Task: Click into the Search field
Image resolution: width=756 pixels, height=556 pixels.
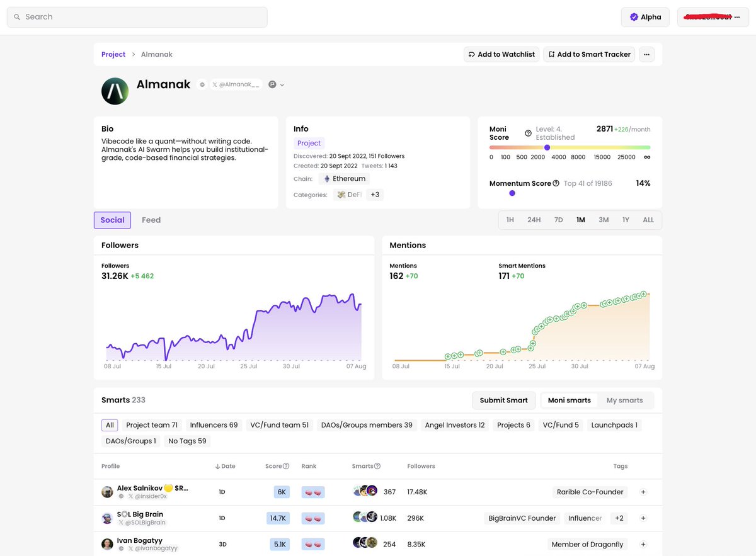Action: tap(137, 17)
